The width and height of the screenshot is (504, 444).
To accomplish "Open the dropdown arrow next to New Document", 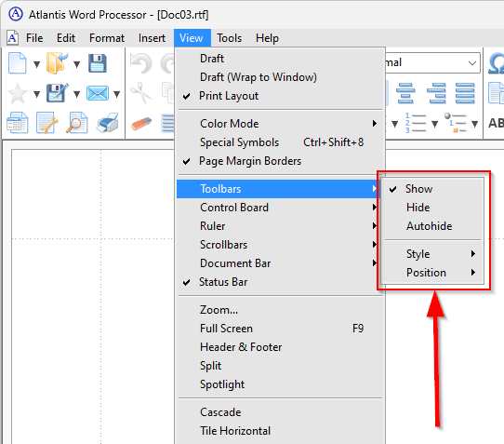I will pyautogui.click(x=37, y=64).
